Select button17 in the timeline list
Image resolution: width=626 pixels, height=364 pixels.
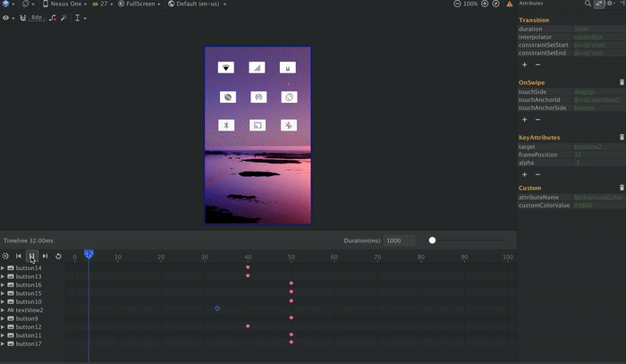point(29,343)
